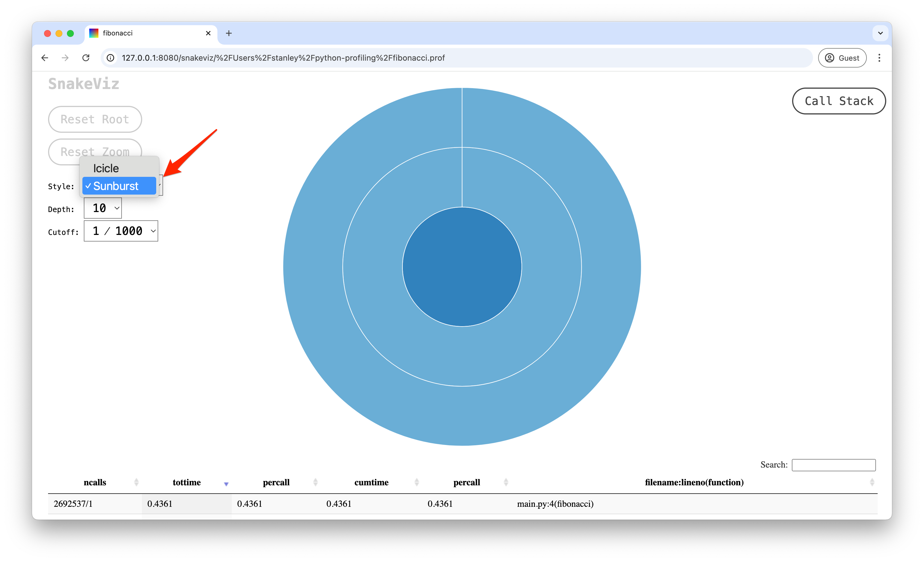The width and height of the screenshot is (924, 562).
Task: Click the fibonacci tab favicon
Action: point(94,33)
